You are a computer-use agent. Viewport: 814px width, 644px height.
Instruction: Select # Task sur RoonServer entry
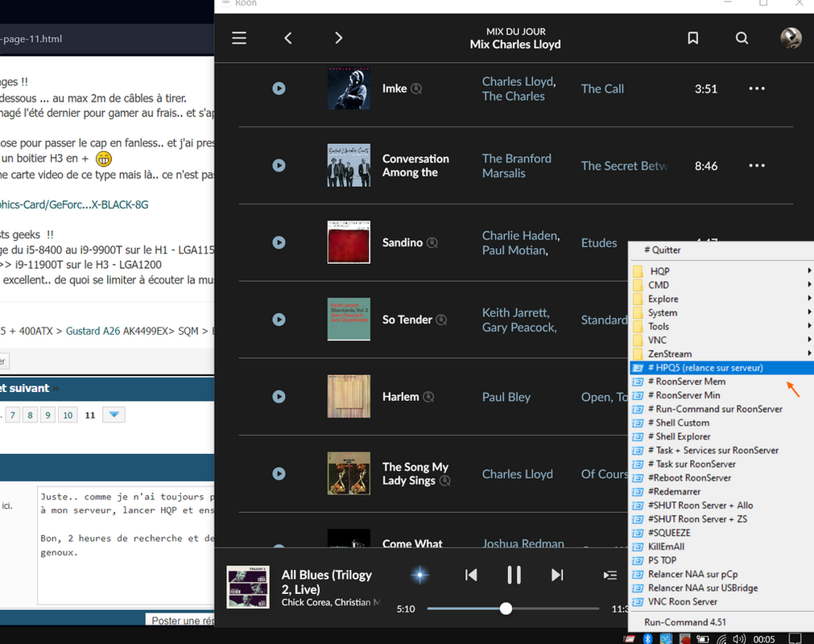point(721,464)
